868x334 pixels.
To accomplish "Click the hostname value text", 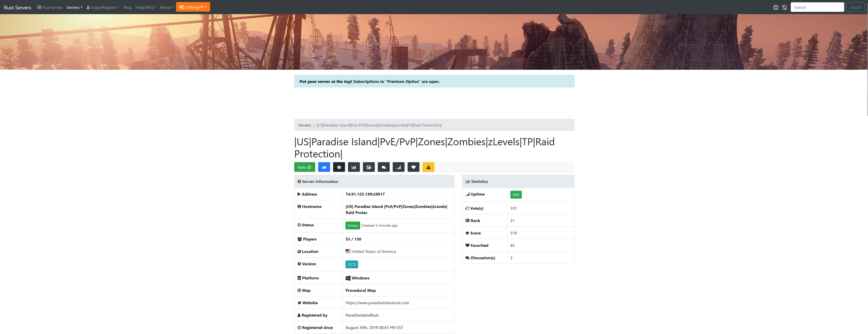I will tap(396, 210).
